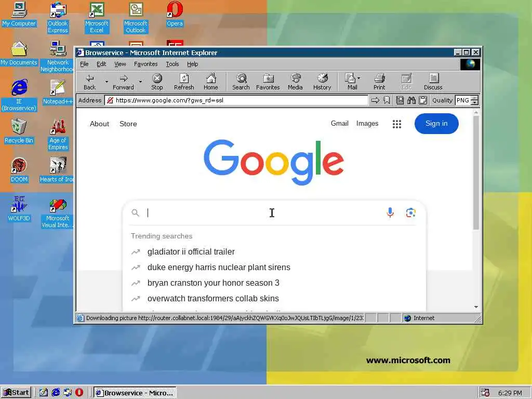Viewport: 532px width, 399px height.
Task: Open the Help menu
Action: point(192,64)
